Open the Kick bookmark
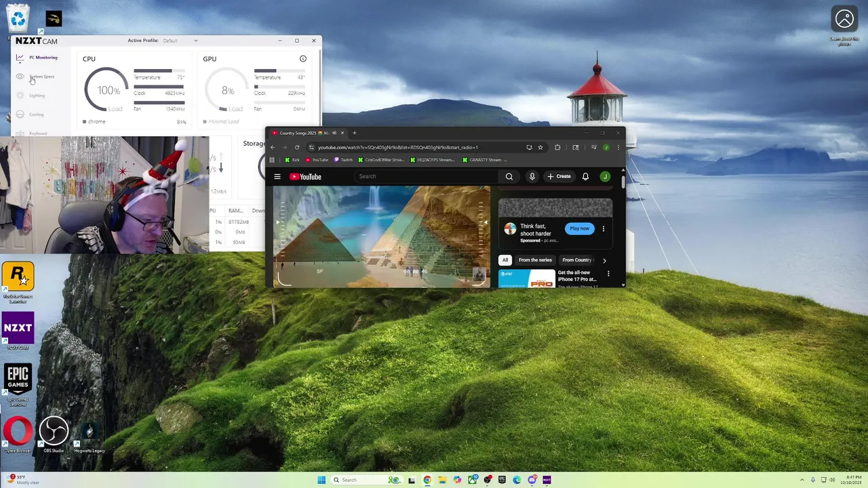This screenshot has height=488, width=868. point(292,160)
